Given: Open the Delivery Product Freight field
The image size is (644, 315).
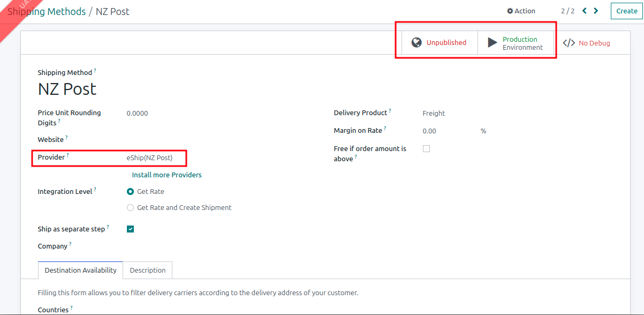Looking at the screenshot, I should tap(434, 113).
